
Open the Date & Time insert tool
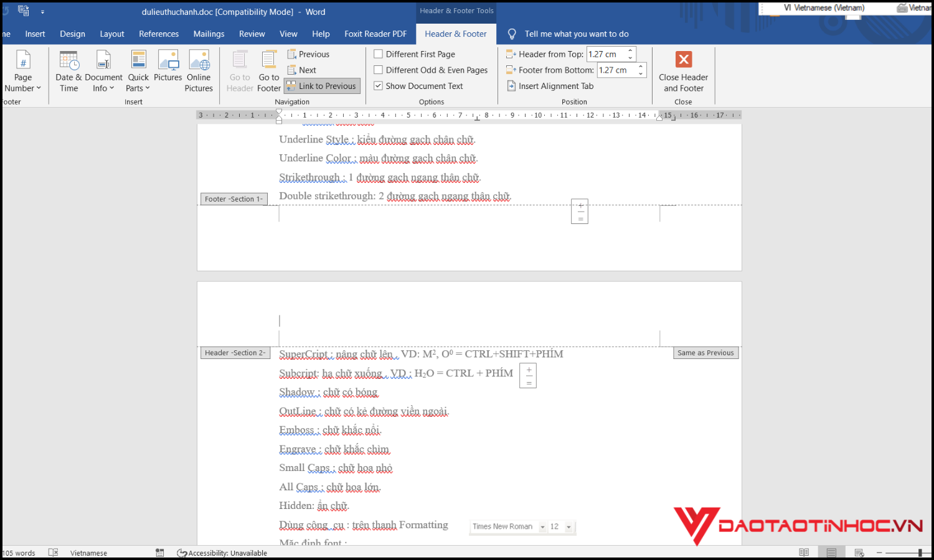(x=68, y=71)
